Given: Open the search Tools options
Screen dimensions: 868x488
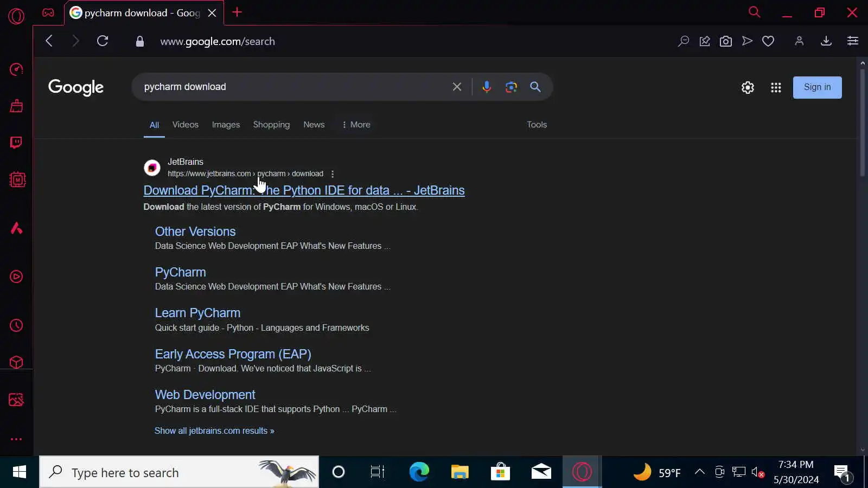Looking at the screenshot, I should (537, 125).
